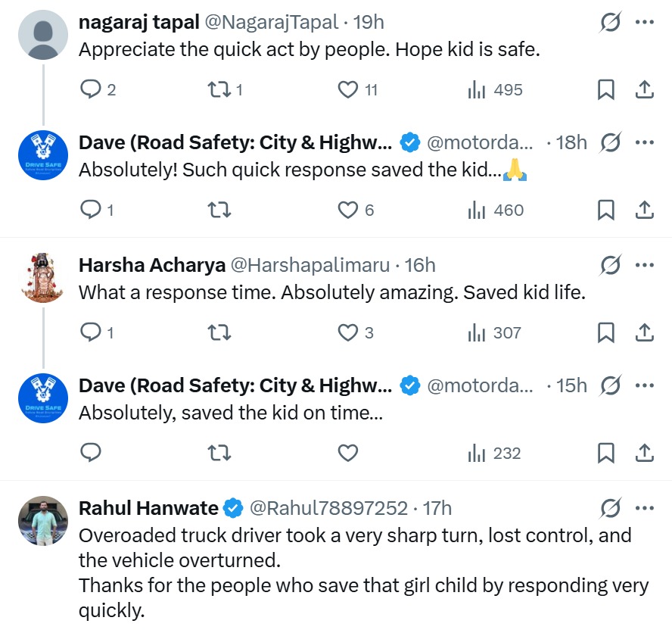672x633 pixels.
Task: Share Harsha Acharya's tweet
Action: click(644, 332)
